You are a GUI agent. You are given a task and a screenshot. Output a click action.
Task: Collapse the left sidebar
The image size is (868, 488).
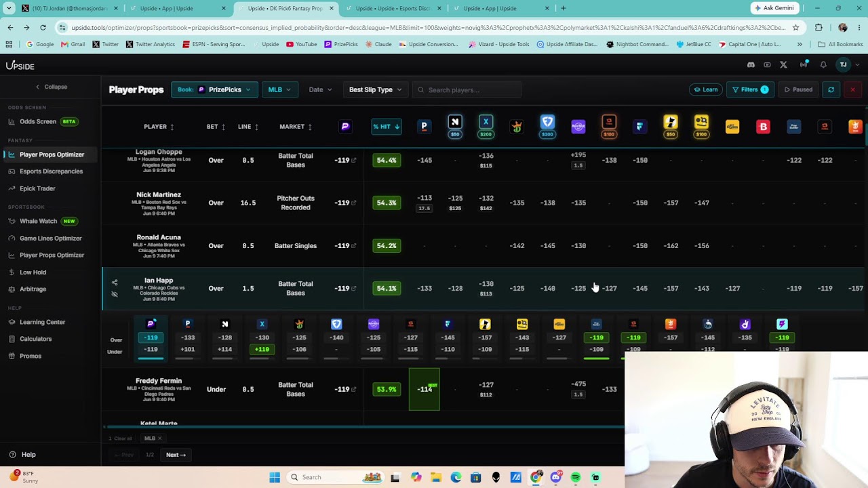[x=51, y=87]
